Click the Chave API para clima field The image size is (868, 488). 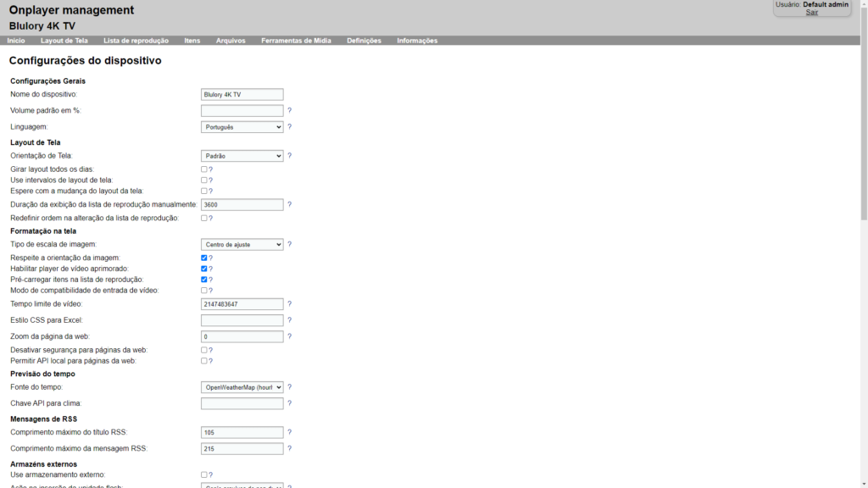[x=242, y=403]
